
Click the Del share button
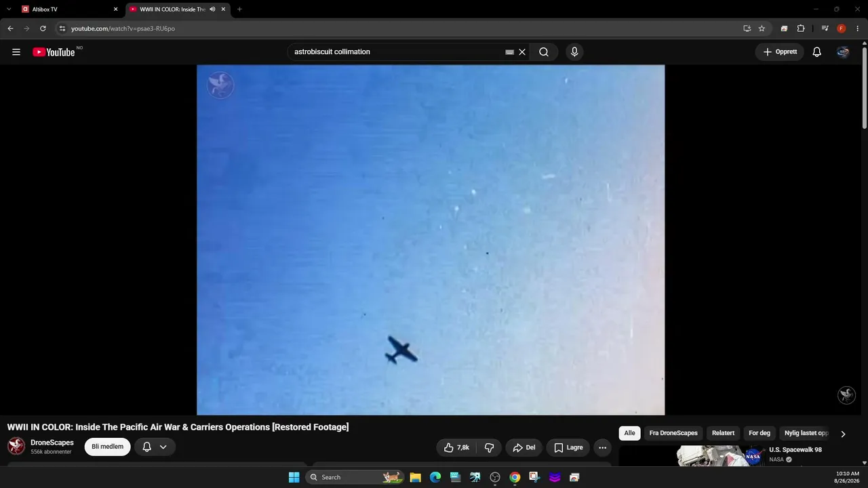(x=524, y=447)
